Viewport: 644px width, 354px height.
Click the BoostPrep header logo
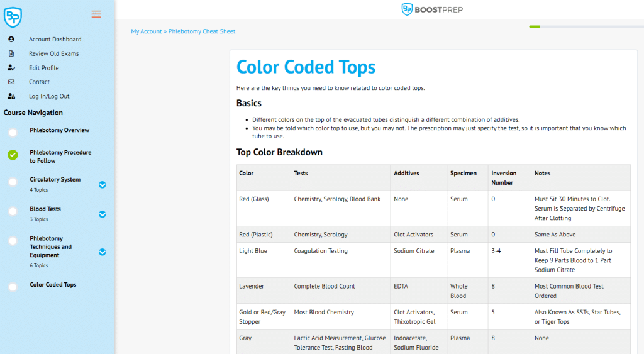click(x=432, y=9)
